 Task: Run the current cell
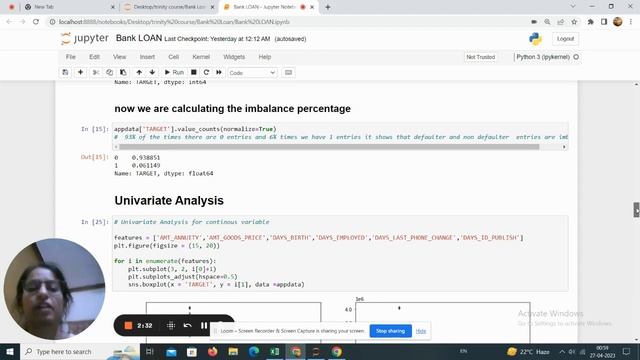(x=174, y=72)
